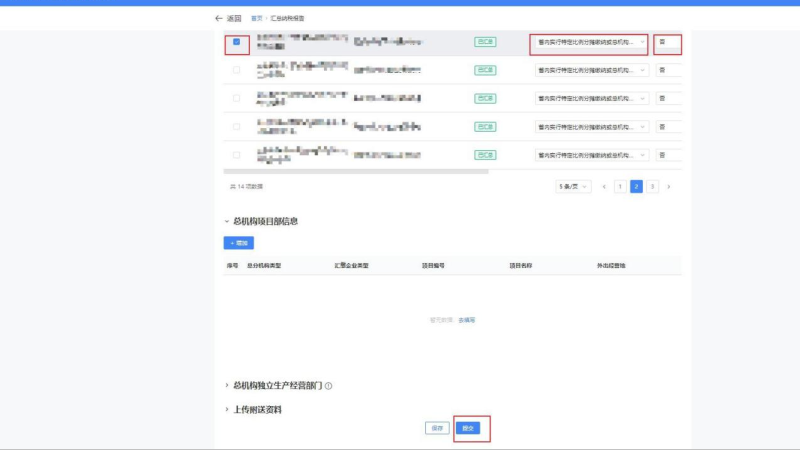
Task: Check the last row checkbox
Action: [236, 155]
